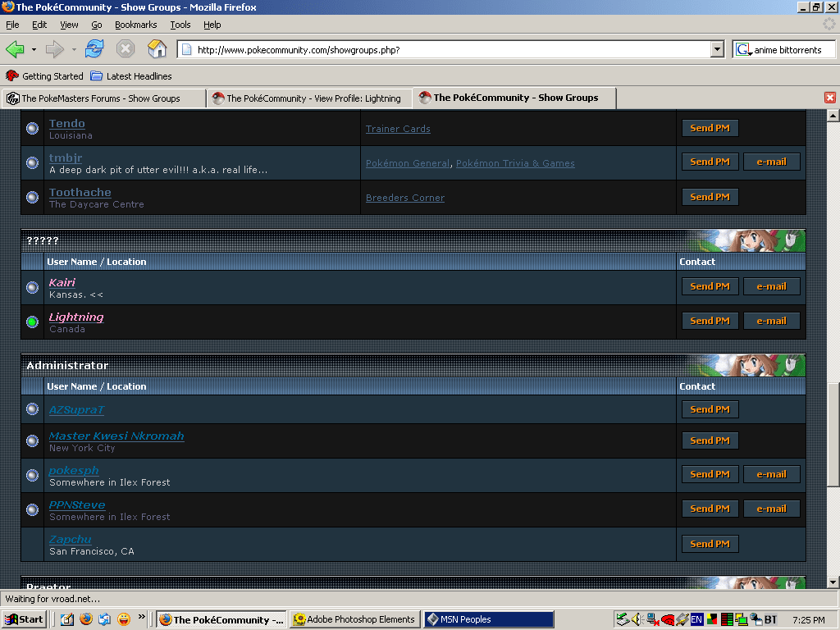840x630 pixels.
Task: Click status icon next to tmbjr
Action: (32, 162)
